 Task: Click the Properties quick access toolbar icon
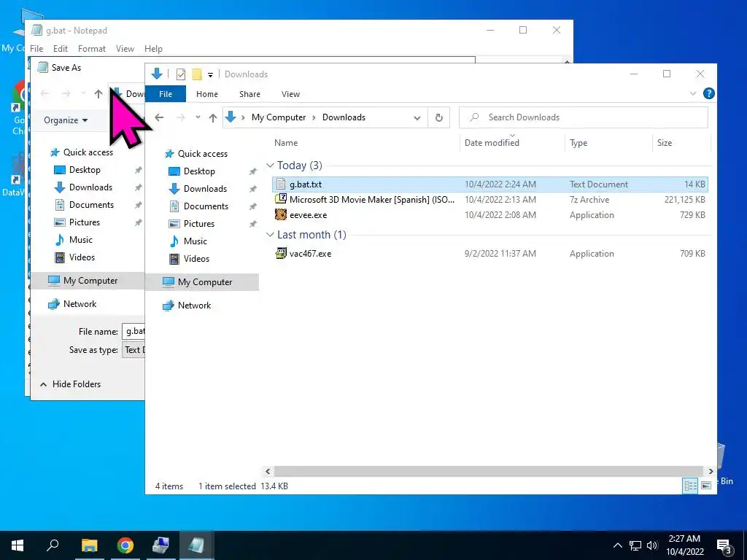(181, 74)
